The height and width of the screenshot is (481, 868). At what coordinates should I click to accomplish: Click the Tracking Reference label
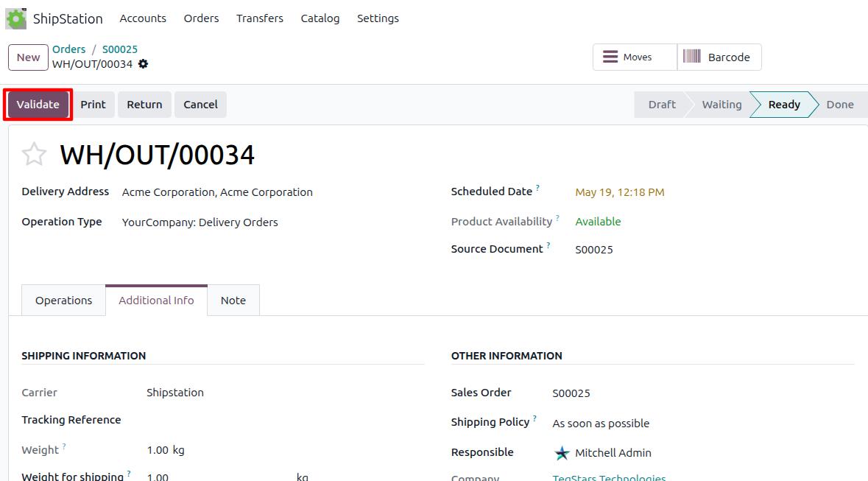click(x=71, y=420)
